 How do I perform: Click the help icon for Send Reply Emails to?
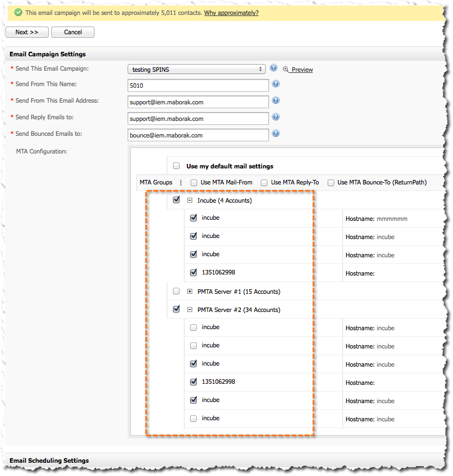click(x=275, y=117)
